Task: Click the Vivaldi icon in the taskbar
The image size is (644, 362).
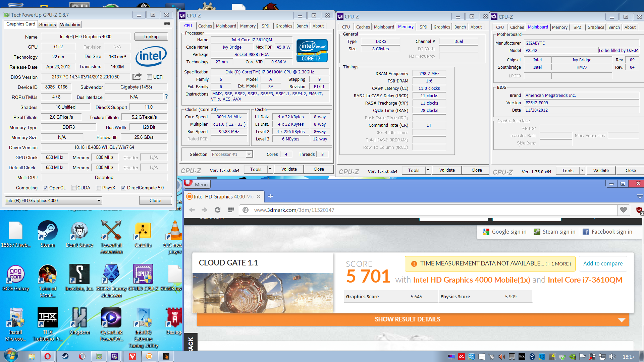Action: tap(132, 356)
